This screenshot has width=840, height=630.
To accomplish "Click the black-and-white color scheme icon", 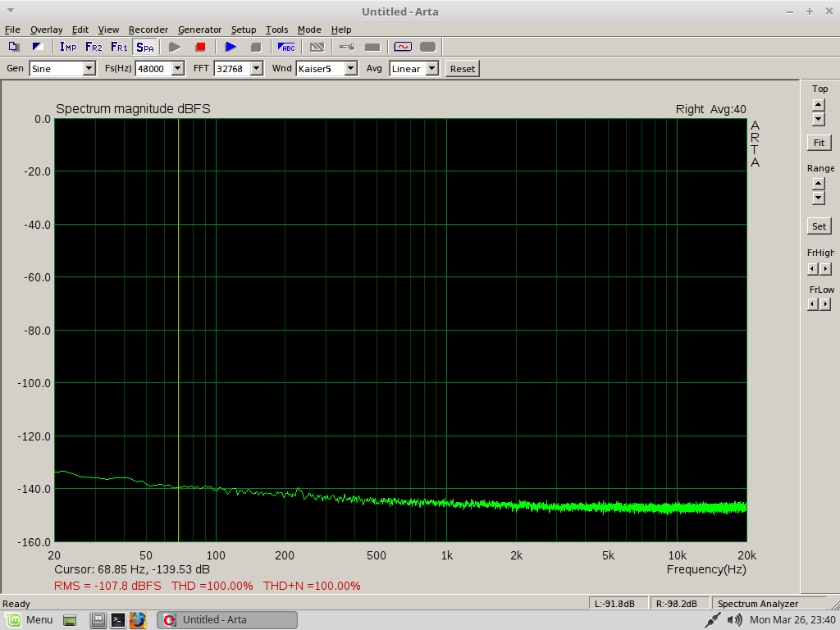I will tap(38, 47).
